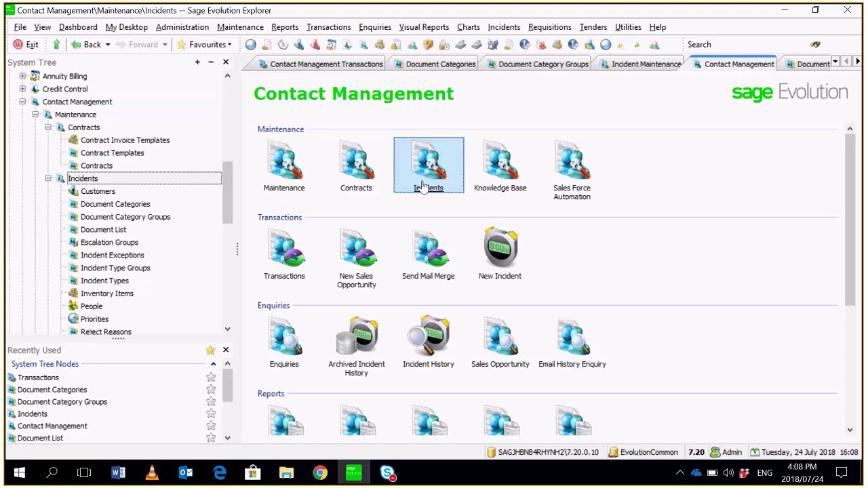Click EvolutionCommon in status bar
Screen dimensions: 868x488
(x=643, y=452)
